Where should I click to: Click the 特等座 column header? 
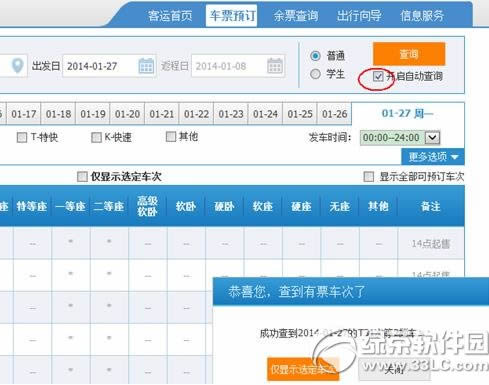click(x=32, y=206)
